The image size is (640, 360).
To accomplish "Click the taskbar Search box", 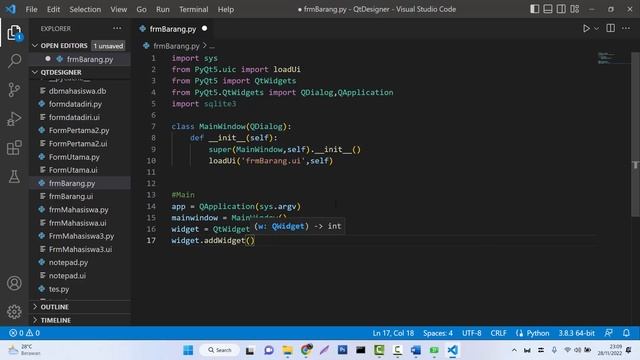I will [220, 350].
